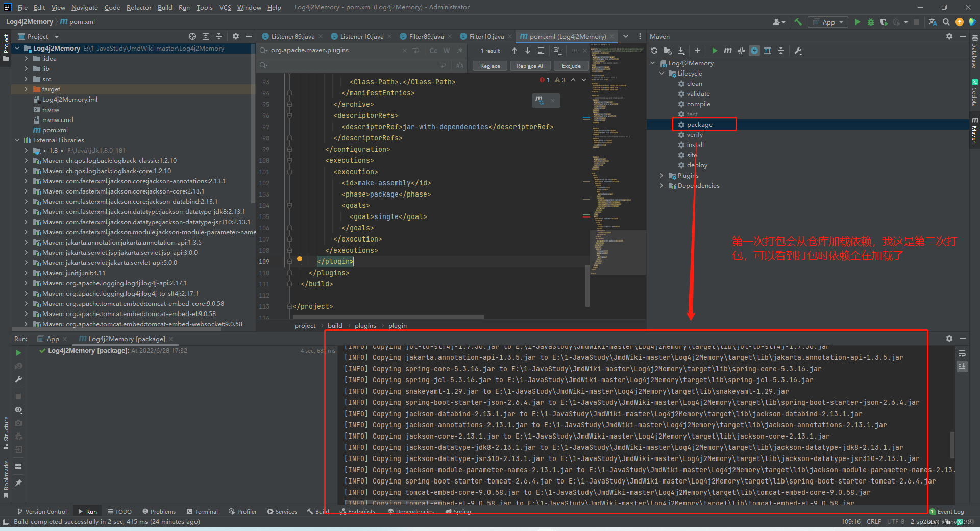Open the Build menu

pos(165,7)
